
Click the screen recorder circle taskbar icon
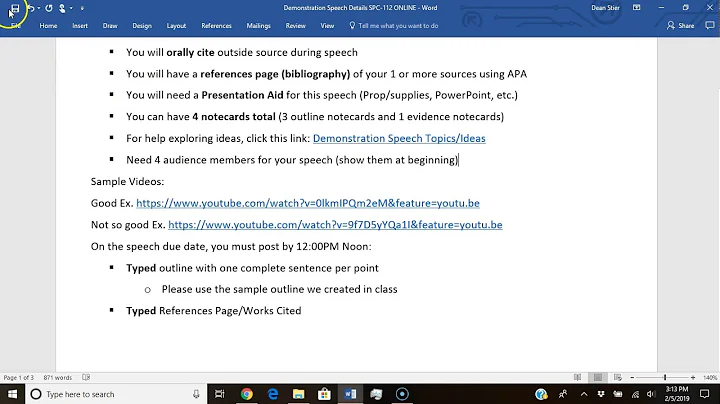click(402, 394)
